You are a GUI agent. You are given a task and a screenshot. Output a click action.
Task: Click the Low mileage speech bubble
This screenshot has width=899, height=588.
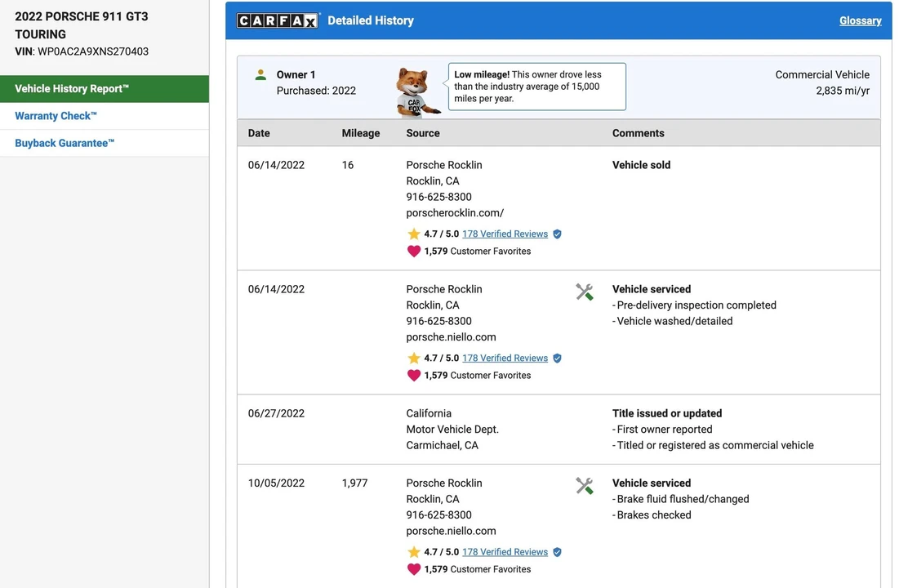536,87
